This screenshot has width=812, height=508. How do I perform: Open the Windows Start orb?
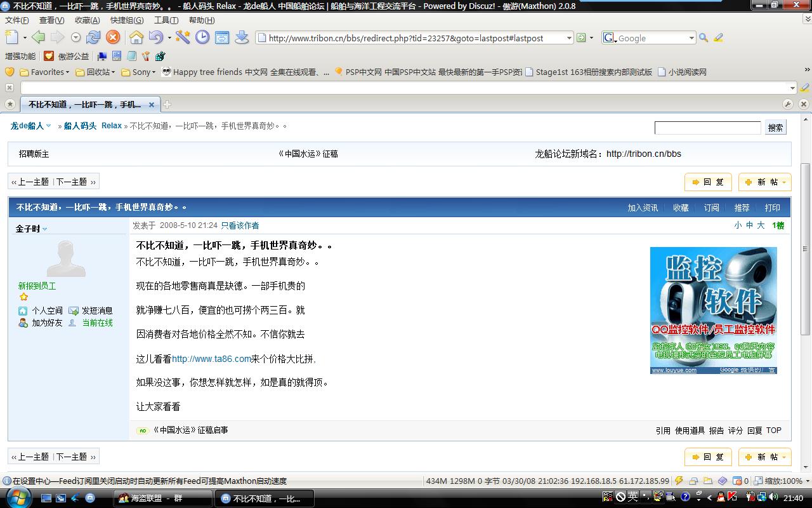coord(17,497)
